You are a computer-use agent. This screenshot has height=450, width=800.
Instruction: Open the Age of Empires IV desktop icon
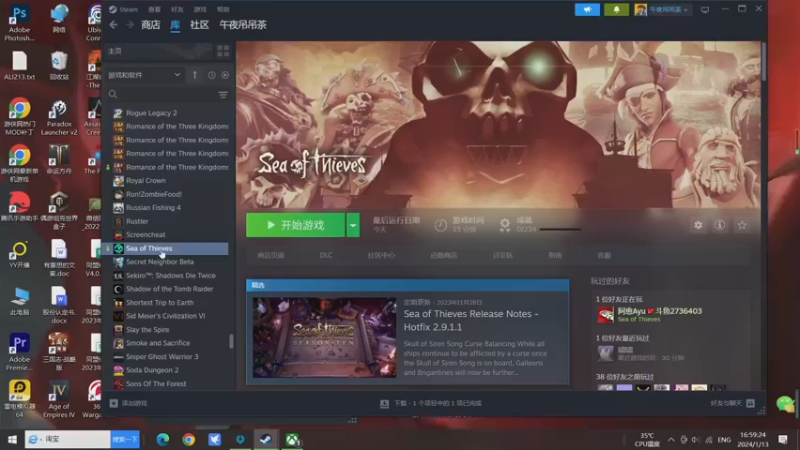[x=59, y=399]
